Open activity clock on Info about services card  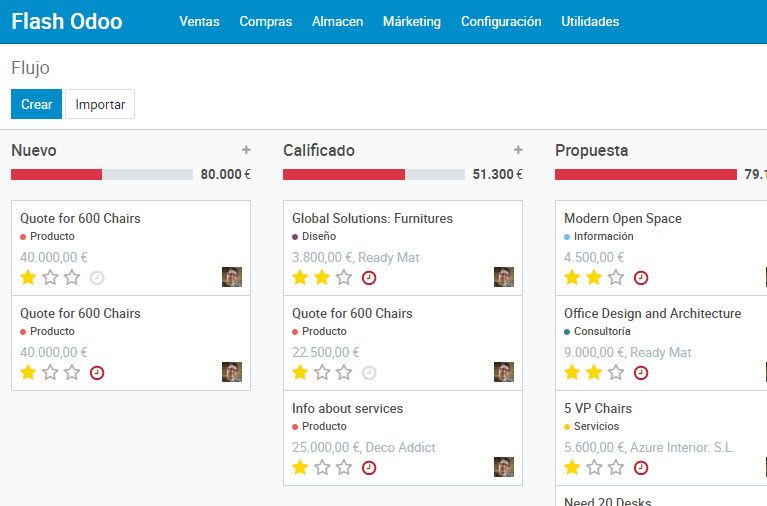(x=369, y=468)
